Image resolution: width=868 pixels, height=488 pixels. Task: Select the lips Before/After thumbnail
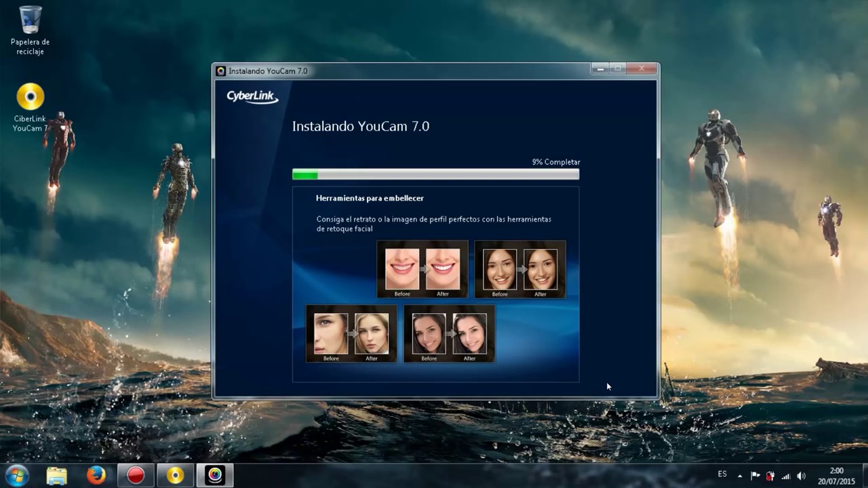(x=422, y=269)
